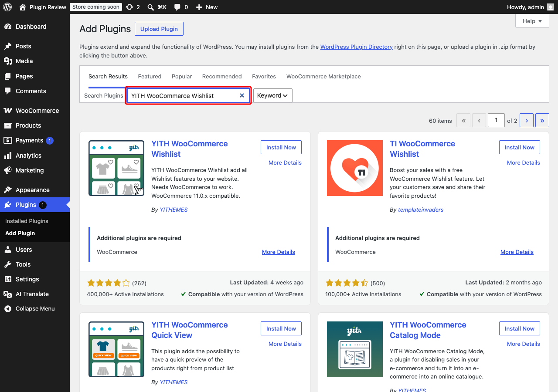Screen dimensions: 558x392
Task: Go to last results page
Action: (x=542, y=121)
